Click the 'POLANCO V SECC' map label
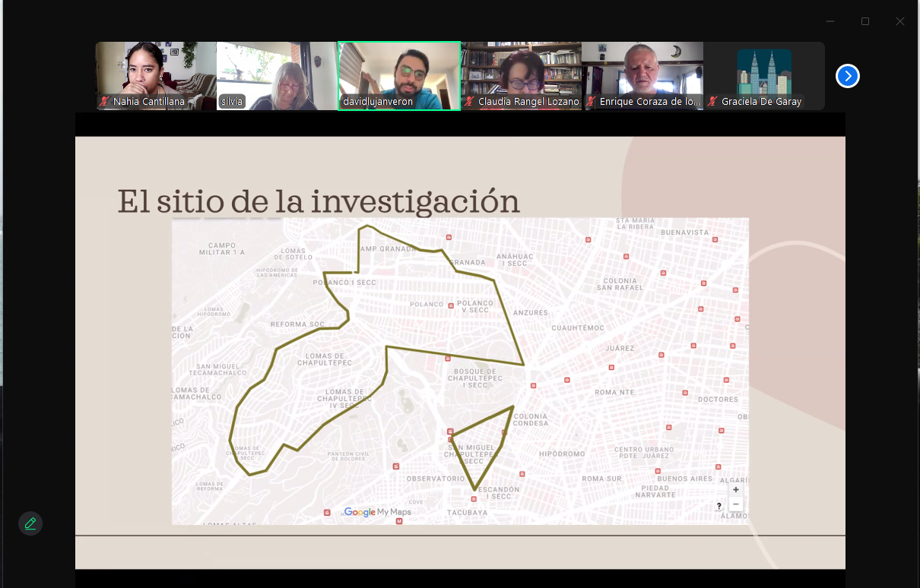 475,306
